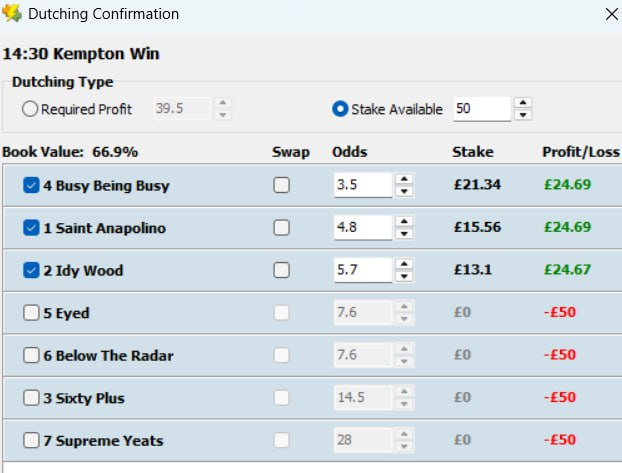Image resolution: width=622 pixels, height=473 pixels.
Task: Increase odds for Busy Being Busy
Action: click(x=404, y=179)
